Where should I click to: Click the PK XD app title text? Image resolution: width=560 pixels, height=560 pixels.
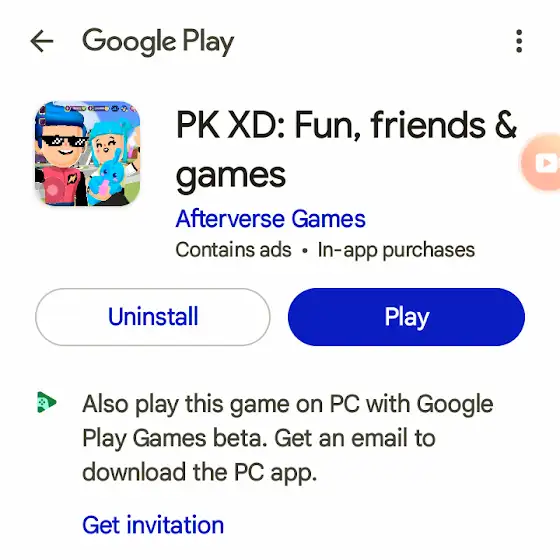(346, 149)
